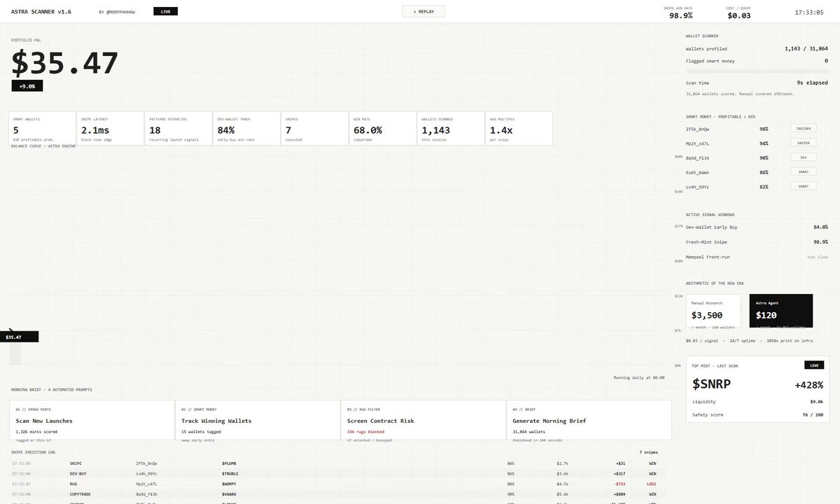Open the Track Winning Wallets prompt card
The height and width of the screenshot is (504, 840).
pyautogui.click(x=257, y=422)
